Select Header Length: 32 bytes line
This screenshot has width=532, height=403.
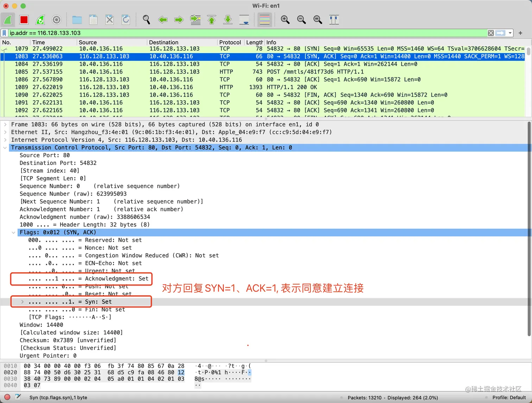coord(84,225)
